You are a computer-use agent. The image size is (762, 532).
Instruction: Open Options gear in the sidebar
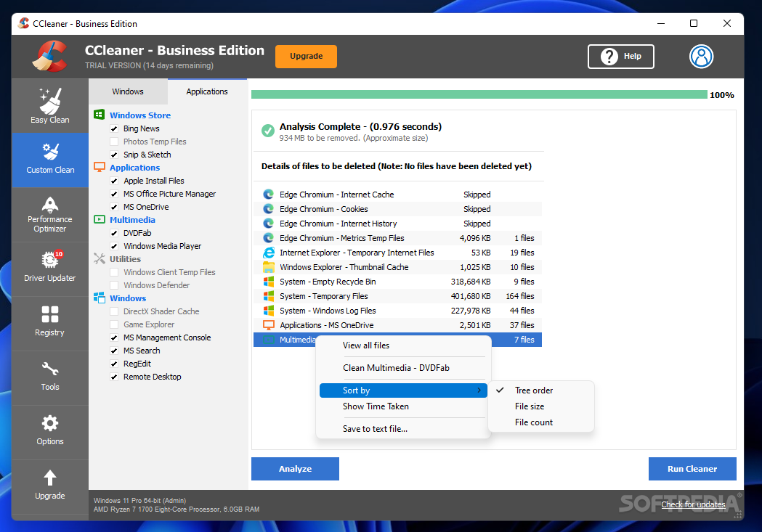50,432
